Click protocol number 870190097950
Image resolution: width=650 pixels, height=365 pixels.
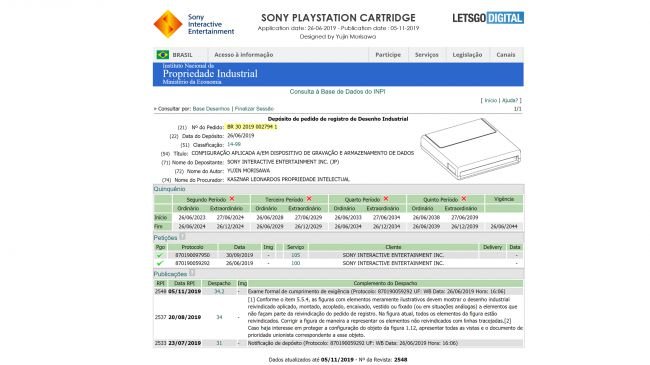(192, 255)
